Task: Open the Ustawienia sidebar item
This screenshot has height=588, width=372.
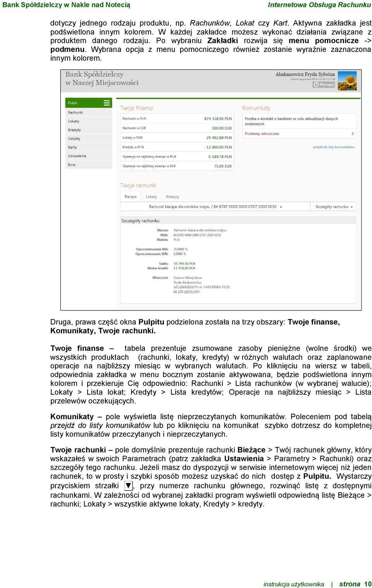Action: tap(89, 156)
